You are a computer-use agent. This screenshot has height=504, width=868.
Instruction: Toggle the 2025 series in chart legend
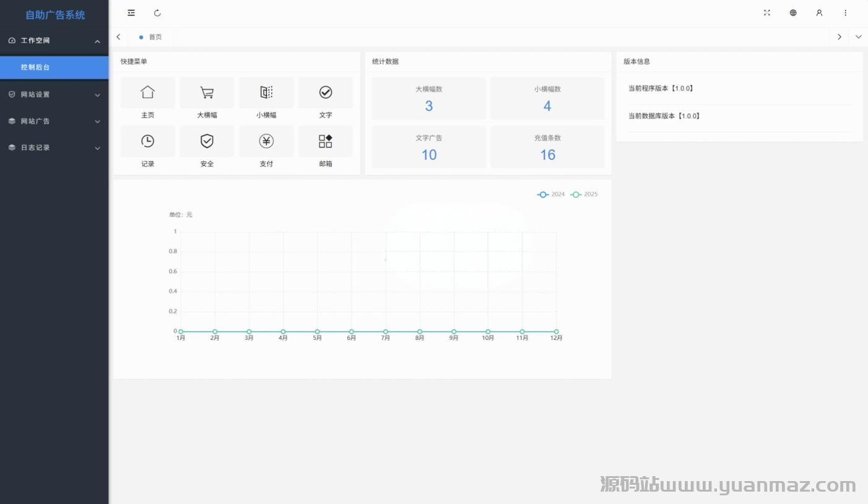(x=584, y=194)
